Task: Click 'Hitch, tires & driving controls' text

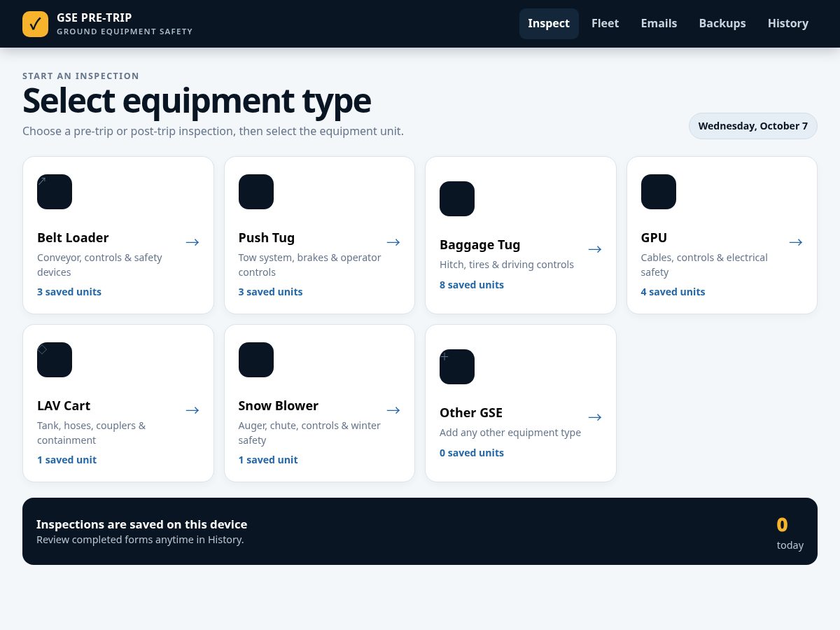Action: (x=507, y=265)
